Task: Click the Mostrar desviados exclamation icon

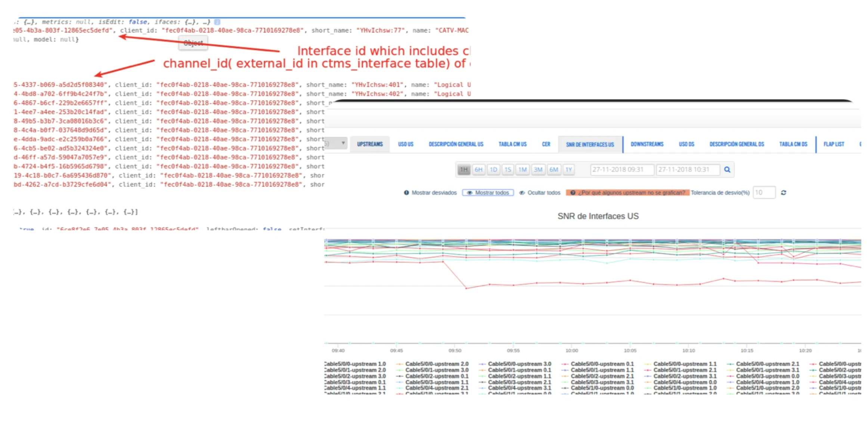Action: tap(406, 193)
